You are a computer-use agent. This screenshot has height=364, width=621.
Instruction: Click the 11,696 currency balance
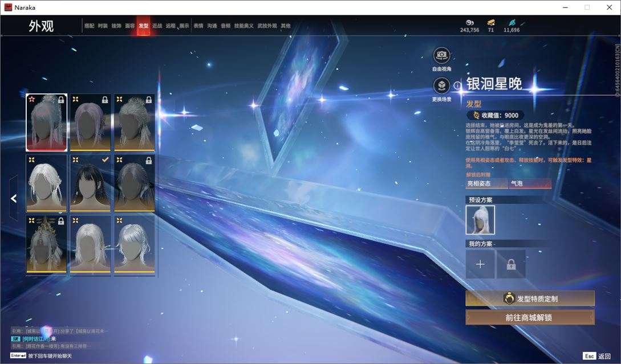(x=512, y=30)
